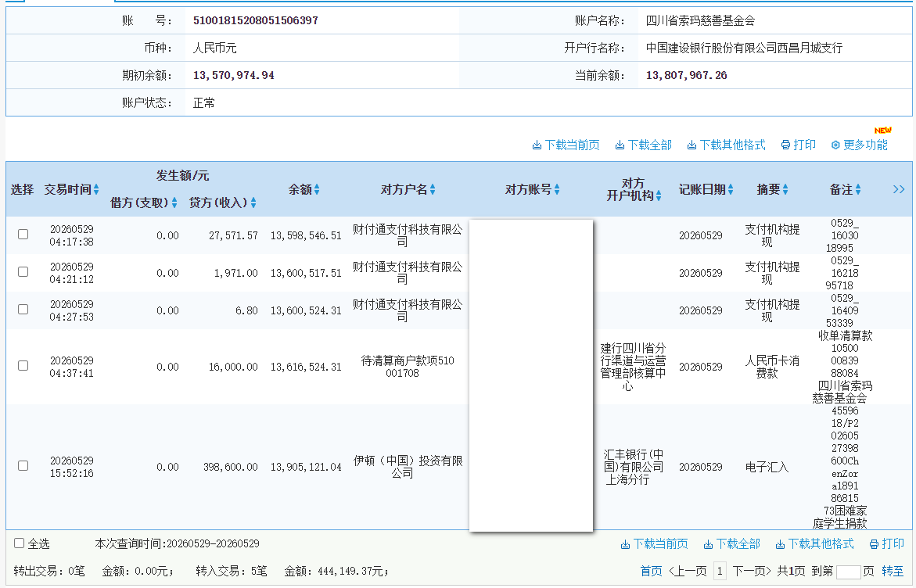Check the 04:37:41 transaction row
The height and width of the screenshot is (588, 916).
click(x=23, y=365)
